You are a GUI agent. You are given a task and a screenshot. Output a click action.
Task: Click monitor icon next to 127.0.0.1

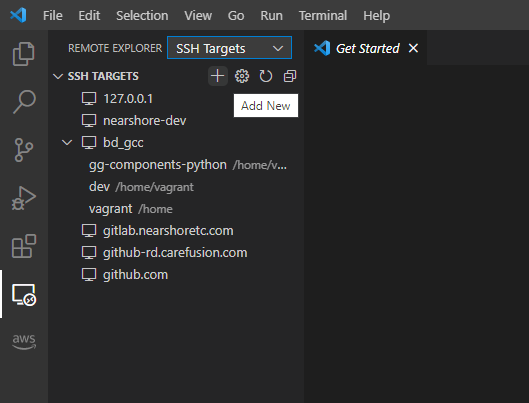(x=89, y=99)
